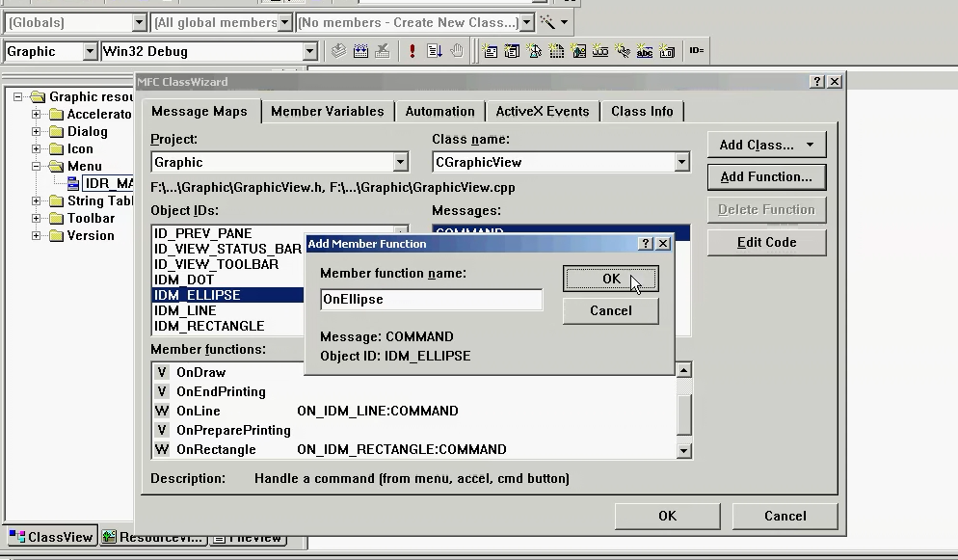
Task: Click the New Accelerator resource icon
Action: pyautogui.click(x=622, y=51)
